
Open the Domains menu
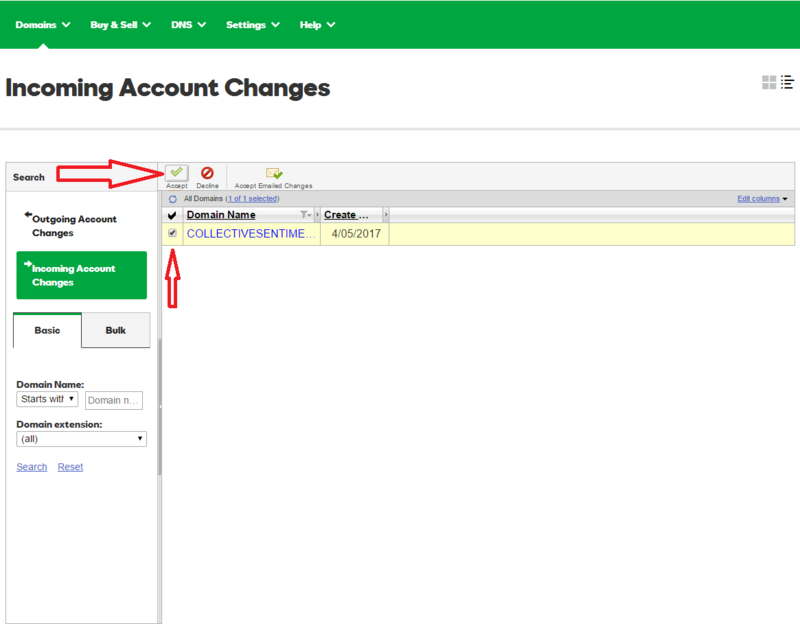click(42, 24)
